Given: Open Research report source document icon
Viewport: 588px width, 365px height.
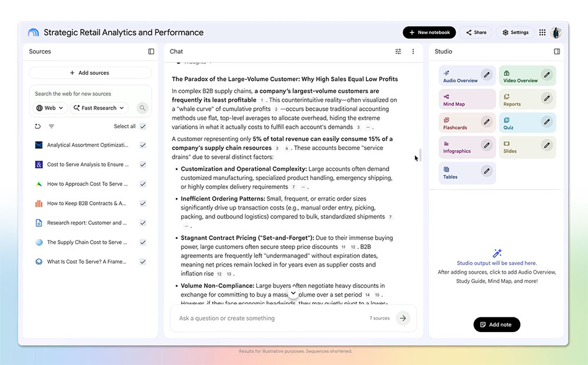Looking at the screenshot, I should (x=39, y=223).
